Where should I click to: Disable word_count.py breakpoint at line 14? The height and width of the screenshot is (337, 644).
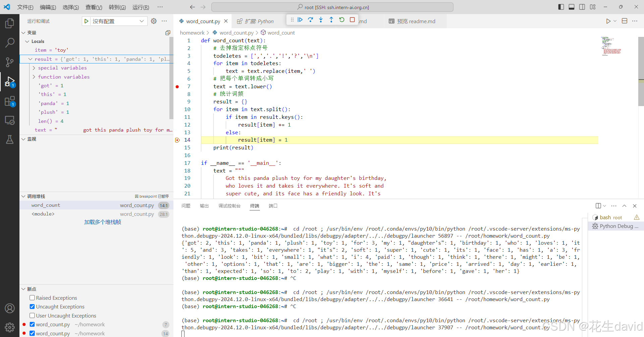tap(32, 333)
